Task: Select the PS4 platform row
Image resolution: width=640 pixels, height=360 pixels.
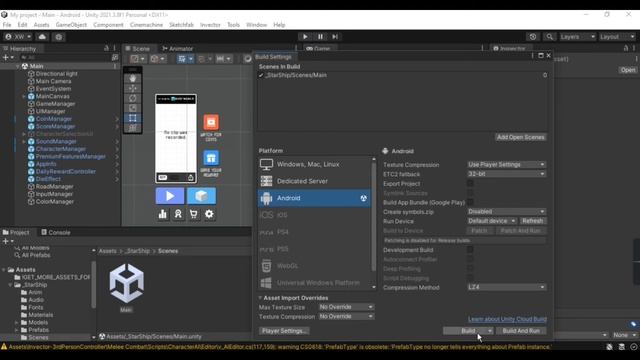Action: [314, 232]
